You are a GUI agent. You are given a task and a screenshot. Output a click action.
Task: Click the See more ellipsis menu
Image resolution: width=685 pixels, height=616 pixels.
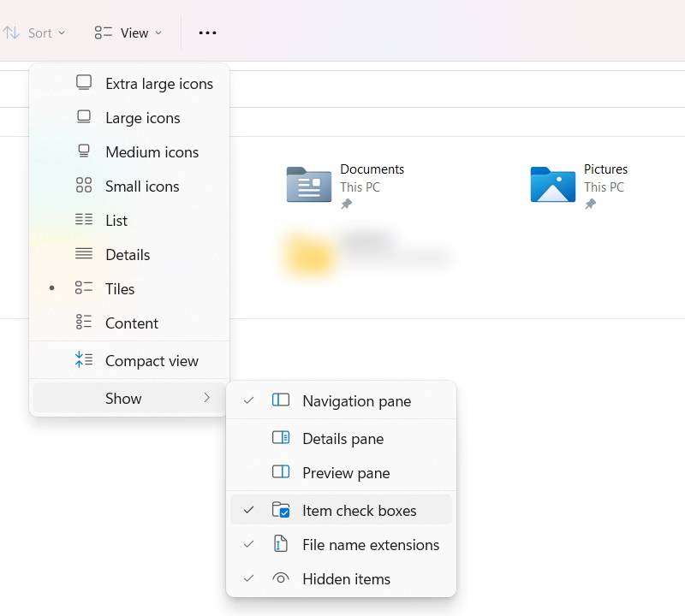point(207,33)
